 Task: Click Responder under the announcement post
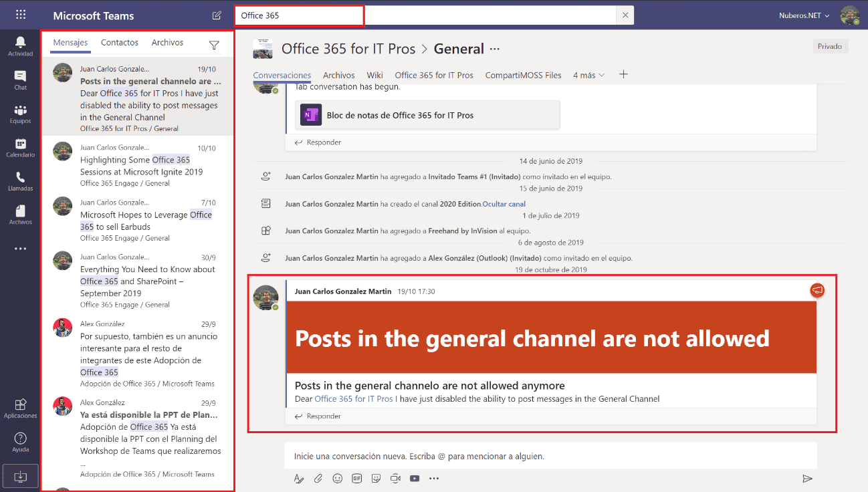click(x=318, y=416)
